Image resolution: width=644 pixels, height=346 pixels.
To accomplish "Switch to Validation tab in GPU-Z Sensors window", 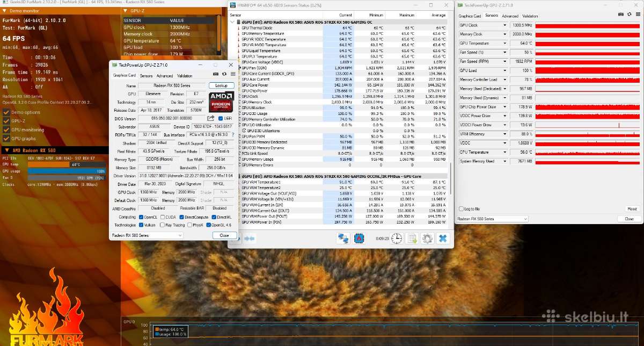I will [x=530, y=16].
